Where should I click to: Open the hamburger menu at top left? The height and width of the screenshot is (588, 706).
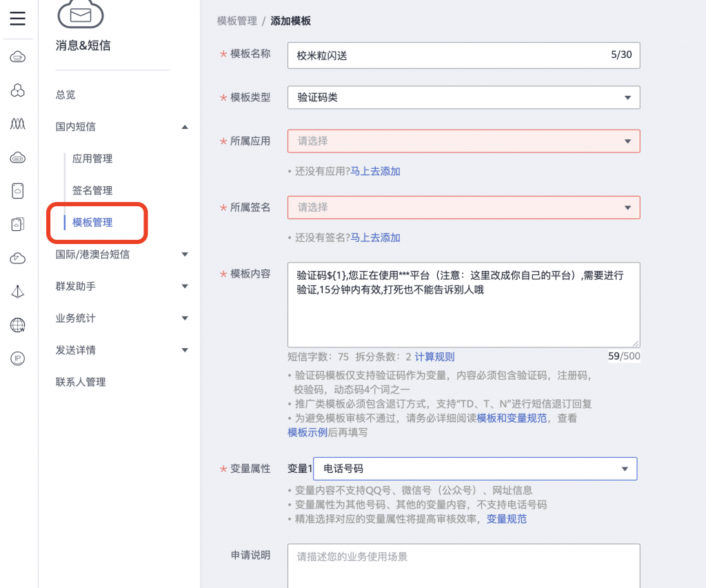tap(19, 19)
